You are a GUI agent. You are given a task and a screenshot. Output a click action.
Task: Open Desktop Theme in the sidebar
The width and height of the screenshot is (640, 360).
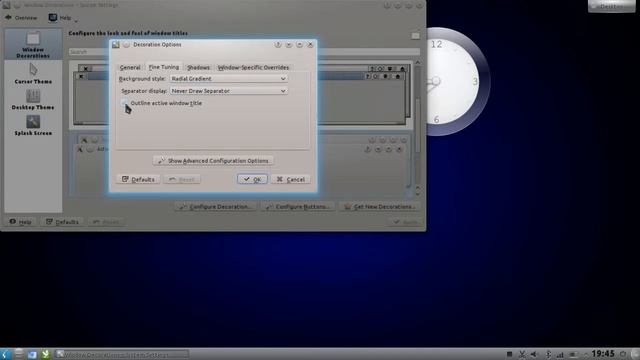33,100
